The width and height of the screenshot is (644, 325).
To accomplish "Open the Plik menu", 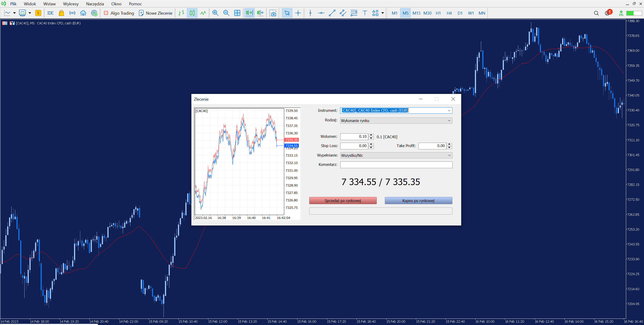I will point(13,4).
